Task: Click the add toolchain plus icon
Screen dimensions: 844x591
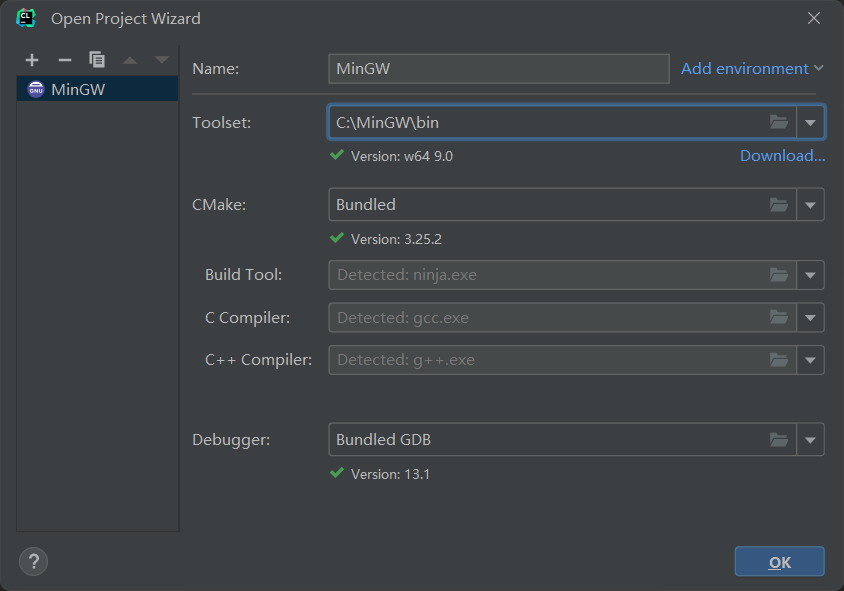Action: (x=32, y=60)
